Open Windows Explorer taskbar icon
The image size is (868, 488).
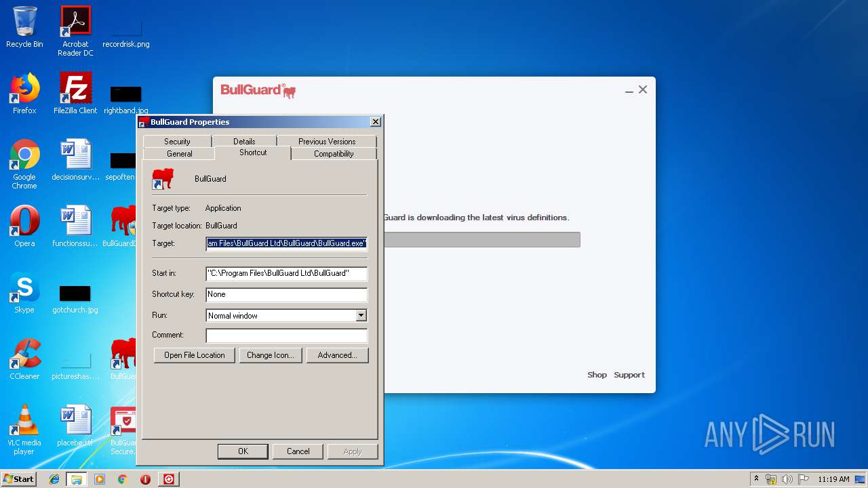77,479
